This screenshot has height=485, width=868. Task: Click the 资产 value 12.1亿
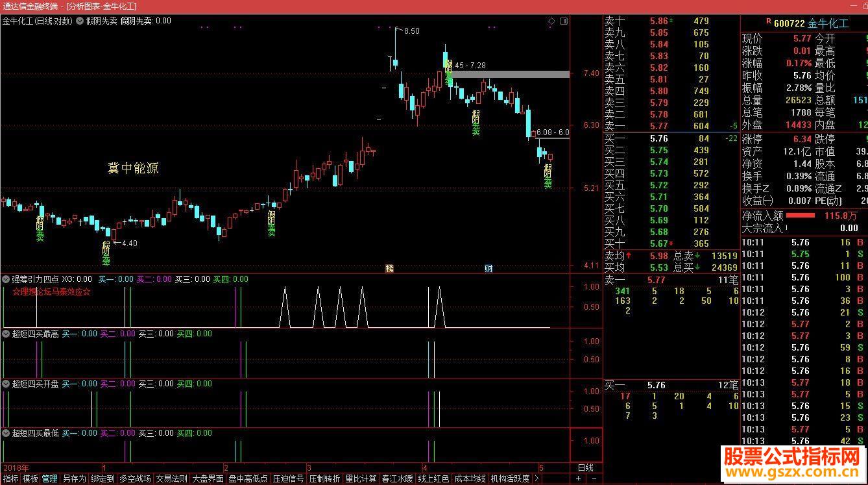[x=798, y=151]
